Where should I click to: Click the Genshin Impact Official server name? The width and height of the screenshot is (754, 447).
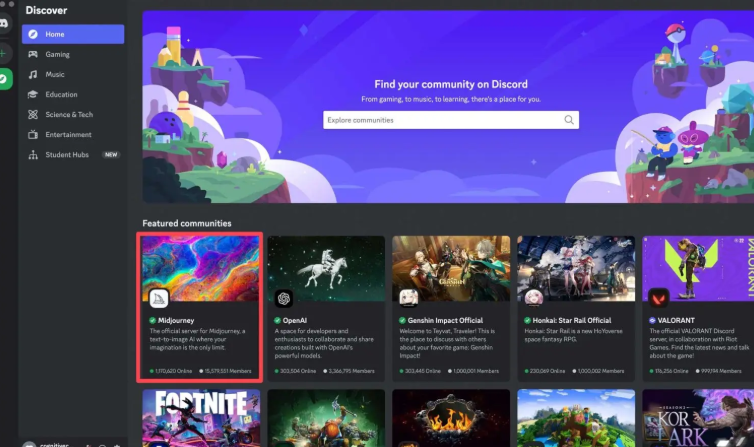point(445,321)
